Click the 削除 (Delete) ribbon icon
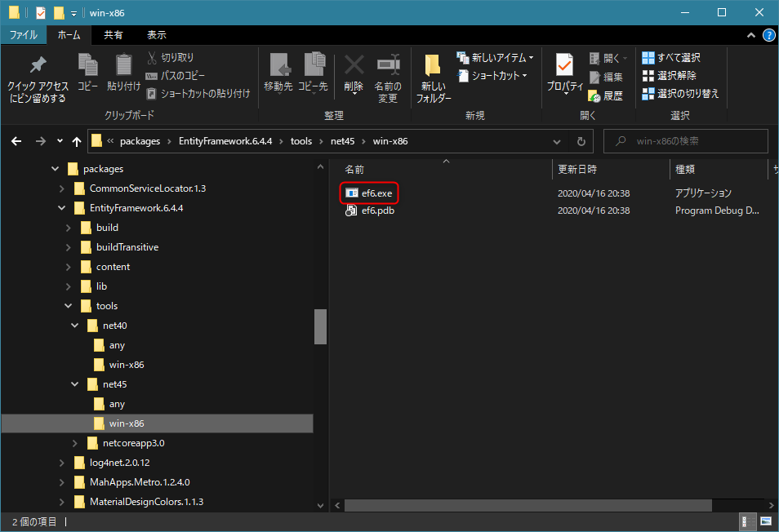The image size is (779, 532). (x=354, y=69)
